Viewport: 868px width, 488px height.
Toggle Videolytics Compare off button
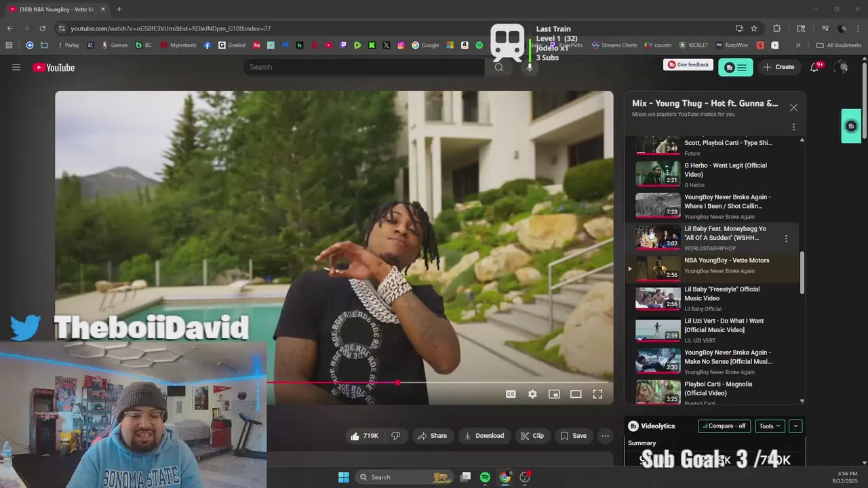pyautogui.click(x=724, y=426)
